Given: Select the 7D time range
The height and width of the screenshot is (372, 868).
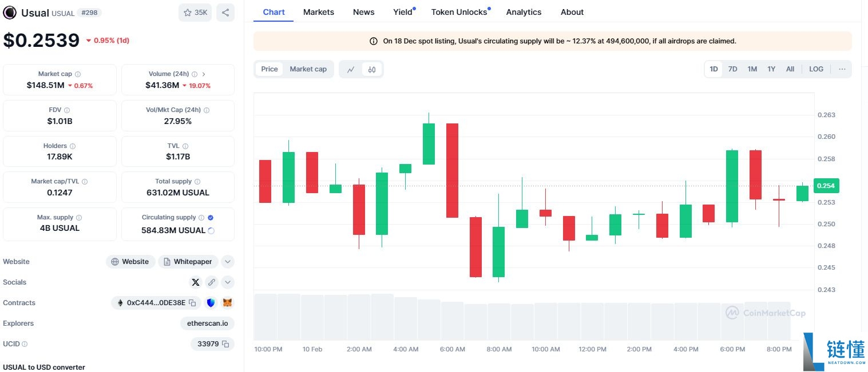Looking at the screenshot, I should point(732,69).
